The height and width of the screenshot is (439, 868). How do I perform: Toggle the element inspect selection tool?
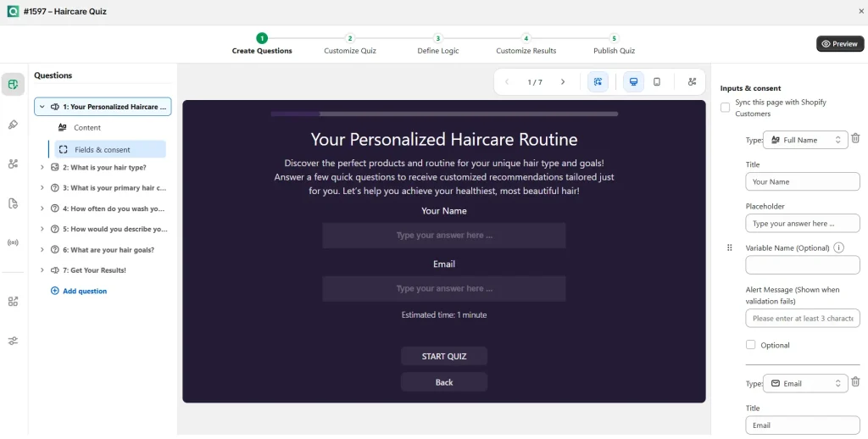pyautogui.click(x=598, y=82)
